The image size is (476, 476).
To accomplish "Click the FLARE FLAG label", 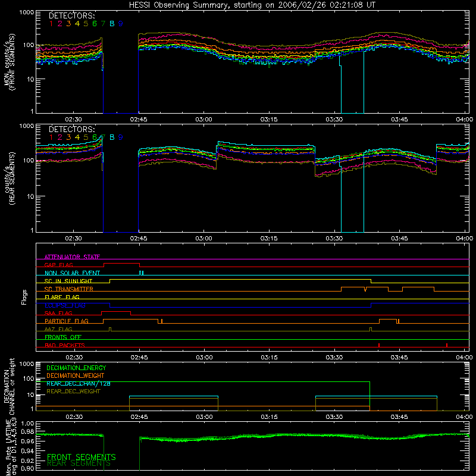I will 62,297.
